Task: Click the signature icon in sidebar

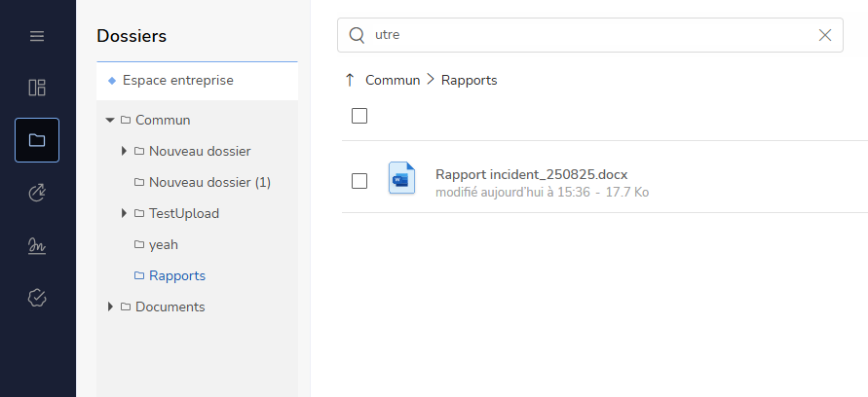Action: click(x=37, y=245)
